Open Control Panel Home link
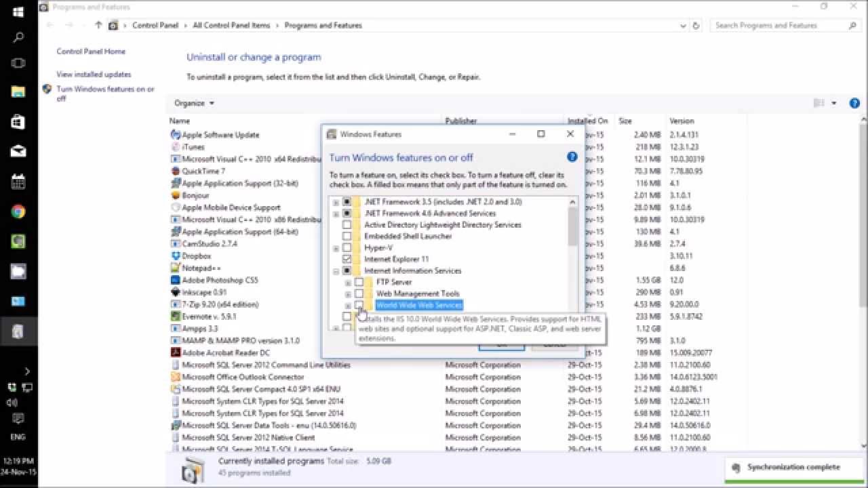 click(x=91, y=52)
